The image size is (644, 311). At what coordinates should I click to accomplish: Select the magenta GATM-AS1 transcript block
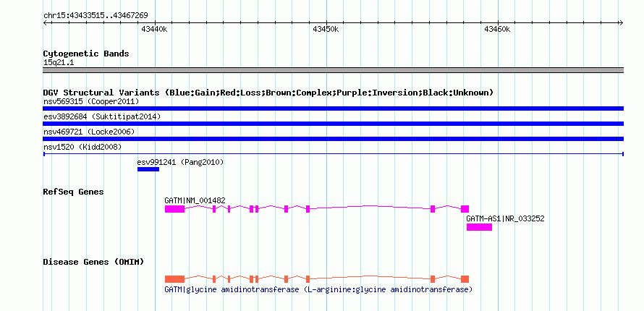click(x=479, y=227)
